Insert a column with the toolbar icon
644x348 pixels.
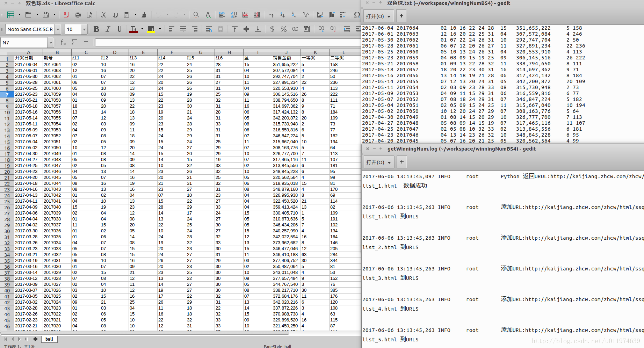[234, 15]
